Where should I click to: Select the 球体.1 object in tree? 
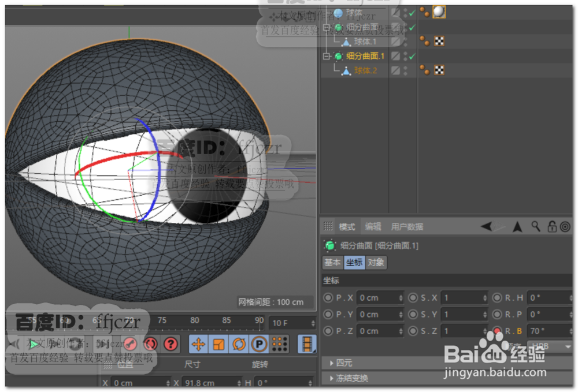click(x=365, y=42)
